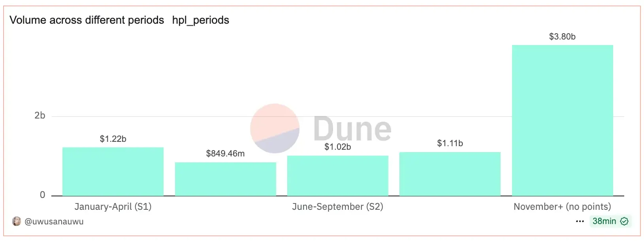Click the November+ (no points) axis label

(x=562, y=207)
